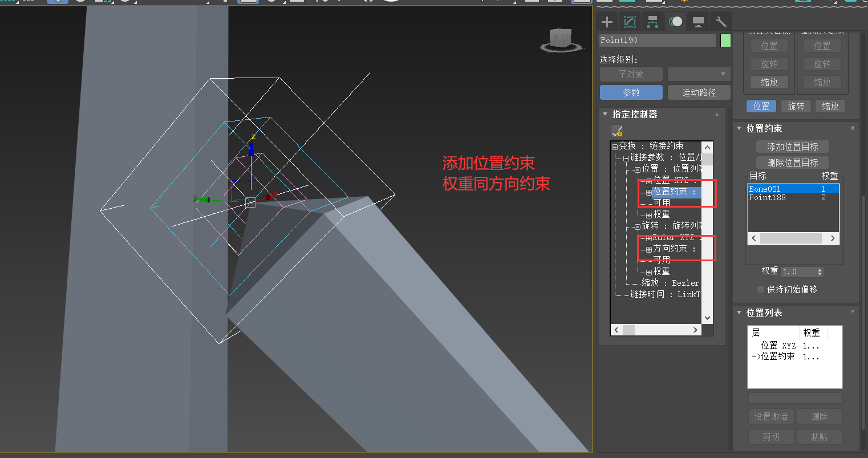Select Bone051 in the target list
This screenshot has height=458, width=868.
click(793, 189)
